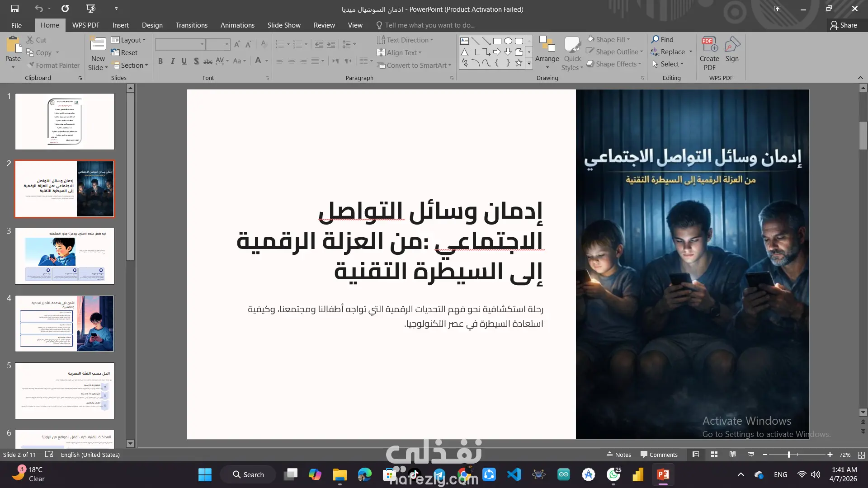Toggle the Notes pane
Image resolution: width=868 pixels, height=488 pixels.
point(618,455)
